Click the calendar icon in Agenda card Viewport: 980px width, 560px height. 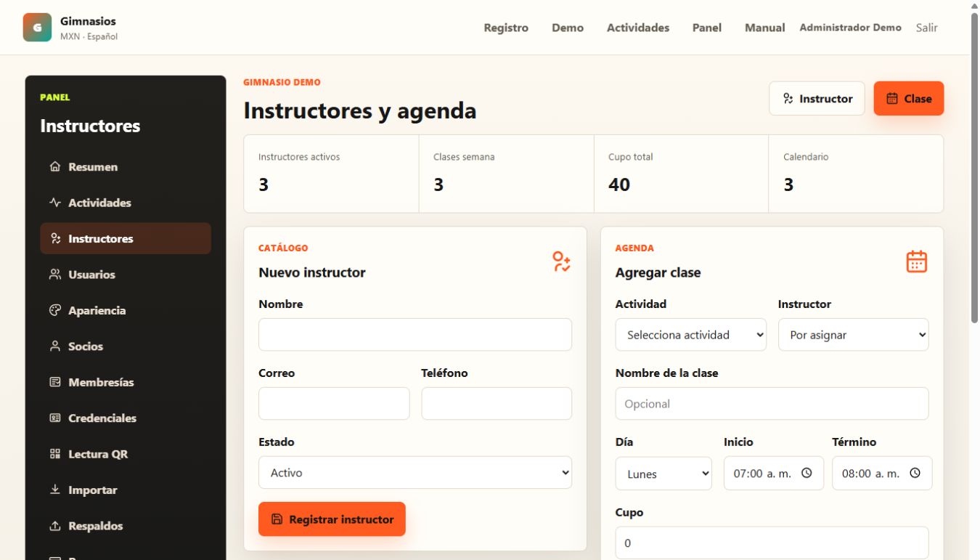[917, 261]
